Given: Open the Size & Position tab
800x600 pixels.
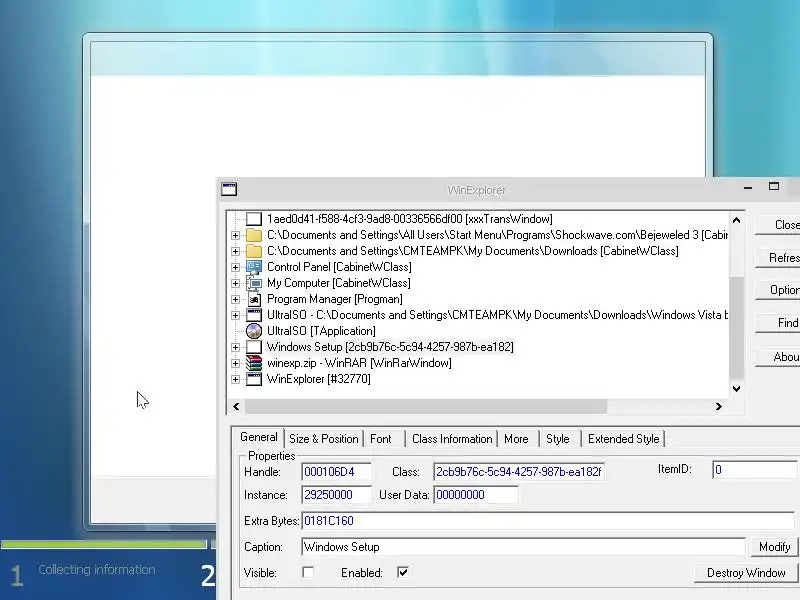Looking at the screenshot, I should [x=323, y=439].
